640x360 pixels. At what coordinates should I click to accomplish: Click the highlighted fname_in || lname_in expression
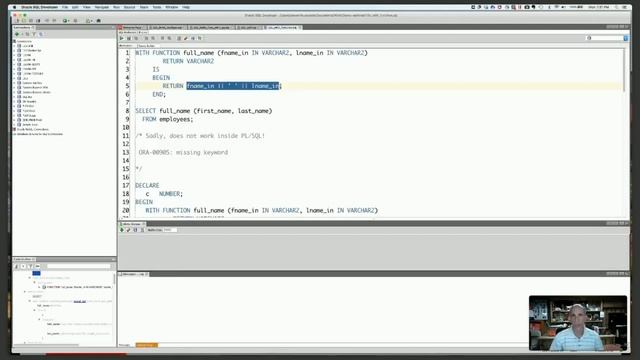[x=233, y=86]
